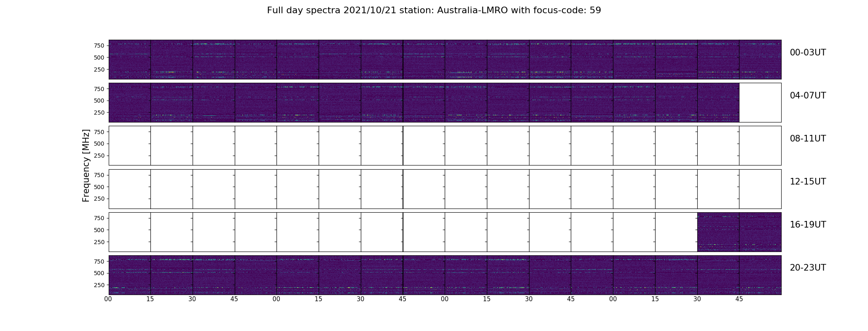This screenshot has height=331, width=868.
Task: Click the plot title 'Full day spectra 2021/10/21'
Action: point(434,10)
